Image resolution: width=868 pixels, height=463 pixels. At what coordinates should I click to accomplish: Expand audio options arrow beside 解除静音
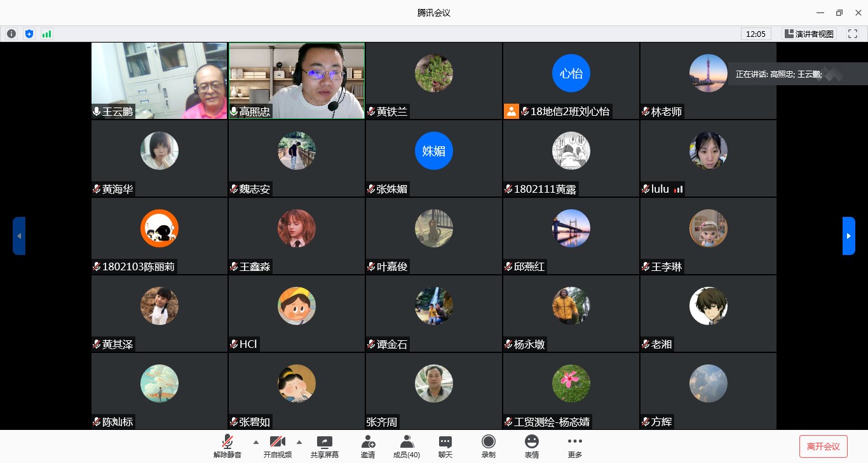(x=256, y=442)
